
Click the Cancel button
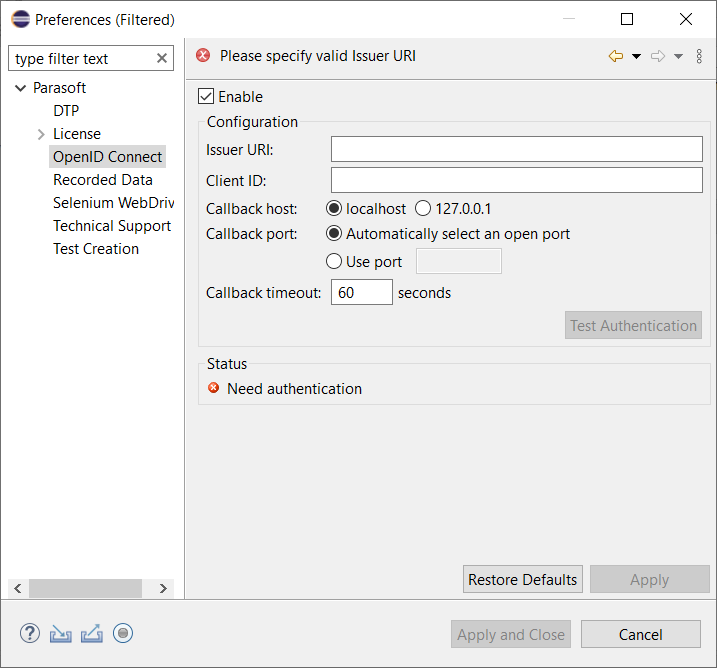coord(641,634)
